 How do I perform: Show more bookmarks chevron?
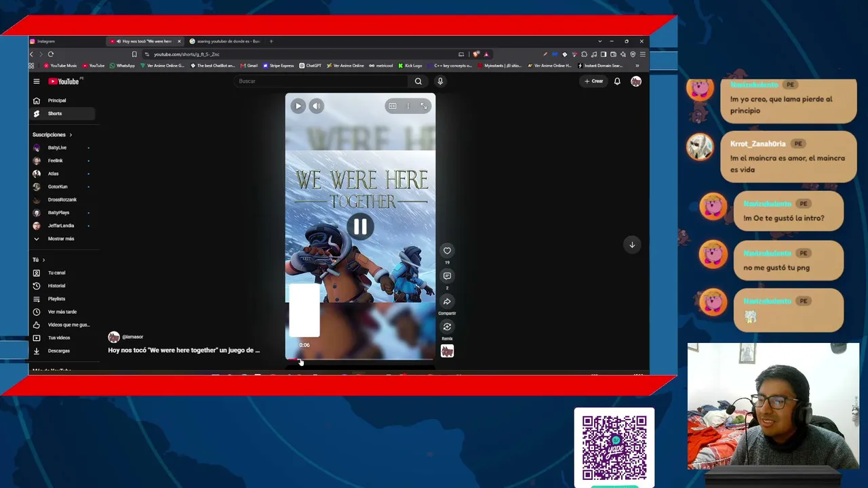click(x=637, y=66)
